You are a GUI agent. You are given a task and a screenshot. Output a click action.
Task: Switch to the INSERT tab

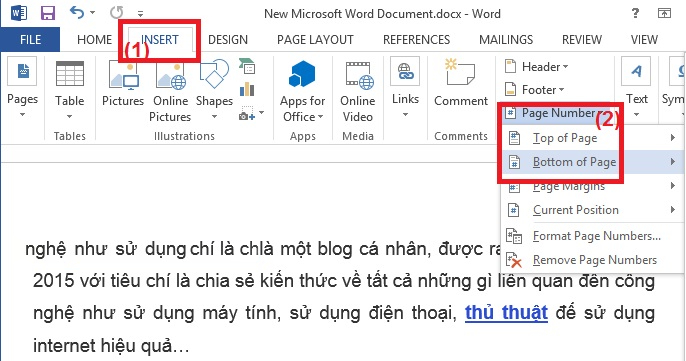coord(160,40)
